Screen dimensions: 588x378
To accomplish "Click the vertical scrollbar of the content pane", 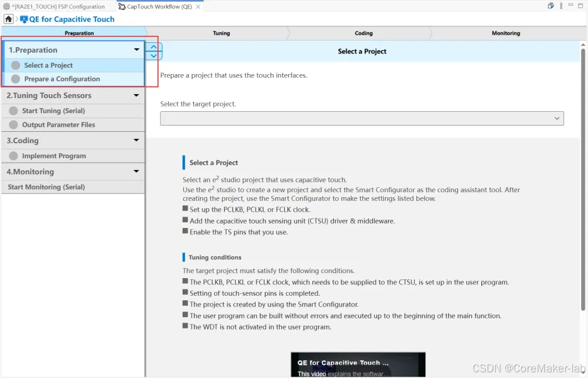I will pos(583,180).
